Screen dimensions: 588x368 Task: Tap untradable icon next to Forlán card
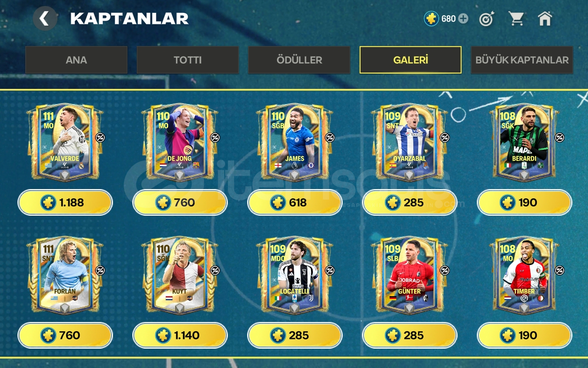coord(100,270)
